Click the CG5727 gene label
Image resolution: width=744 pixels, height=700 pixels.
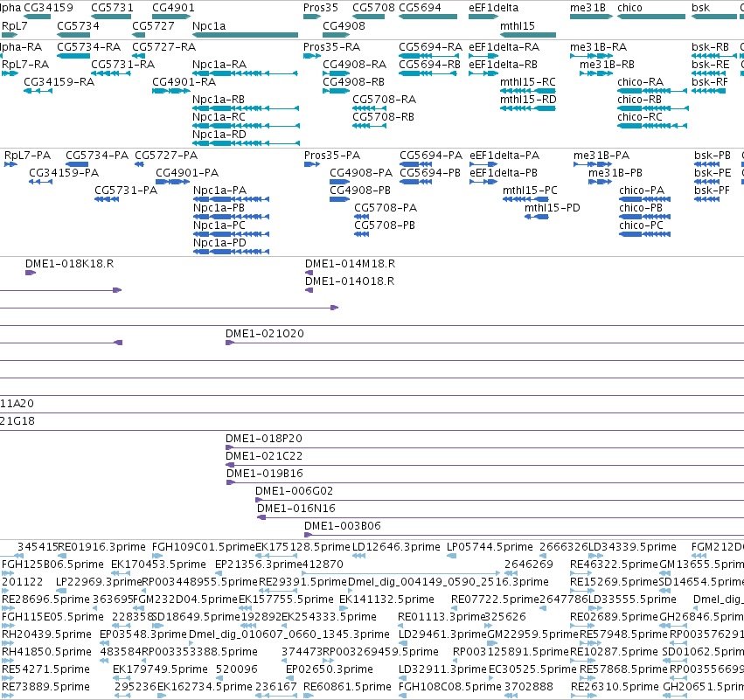153,25
